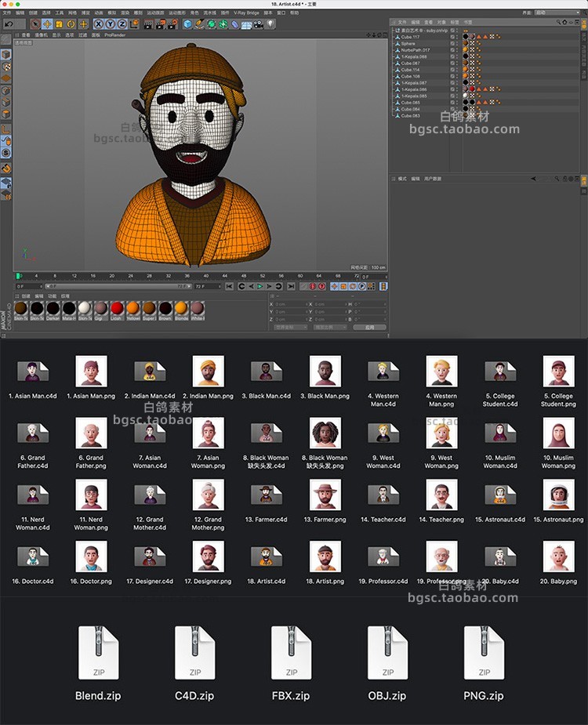Select Cube.117 in object manager
Viewport: 588px width, 725px height.
click(x=410, y=37)
